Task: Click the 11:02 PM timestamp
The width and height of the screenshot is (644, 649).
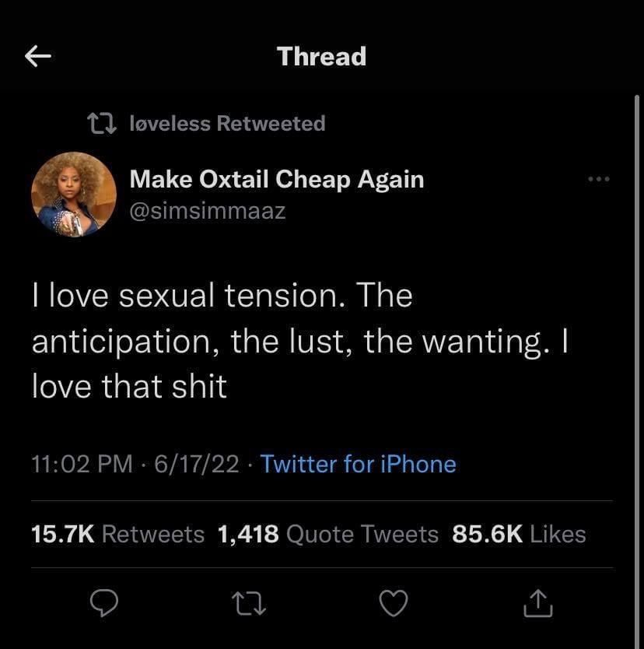Action: click(82, 464)
